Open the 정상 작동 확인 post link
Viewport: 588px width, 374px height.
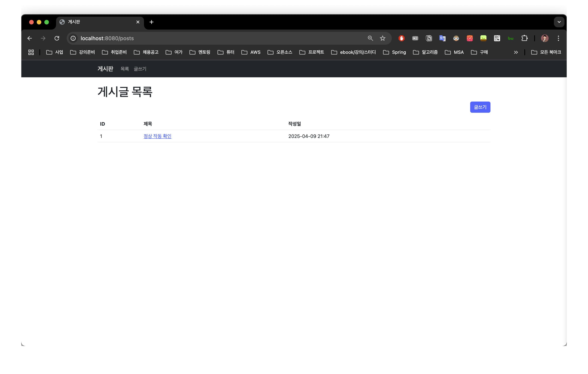point(157,136)
